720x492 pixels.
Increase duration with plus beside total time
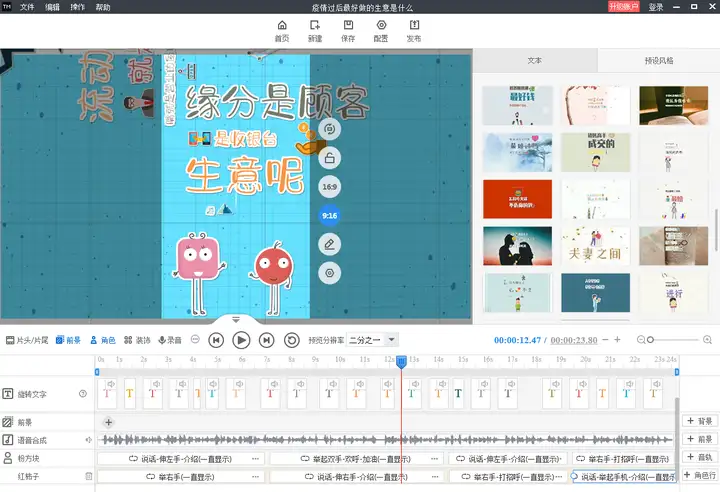pos(617,340)
